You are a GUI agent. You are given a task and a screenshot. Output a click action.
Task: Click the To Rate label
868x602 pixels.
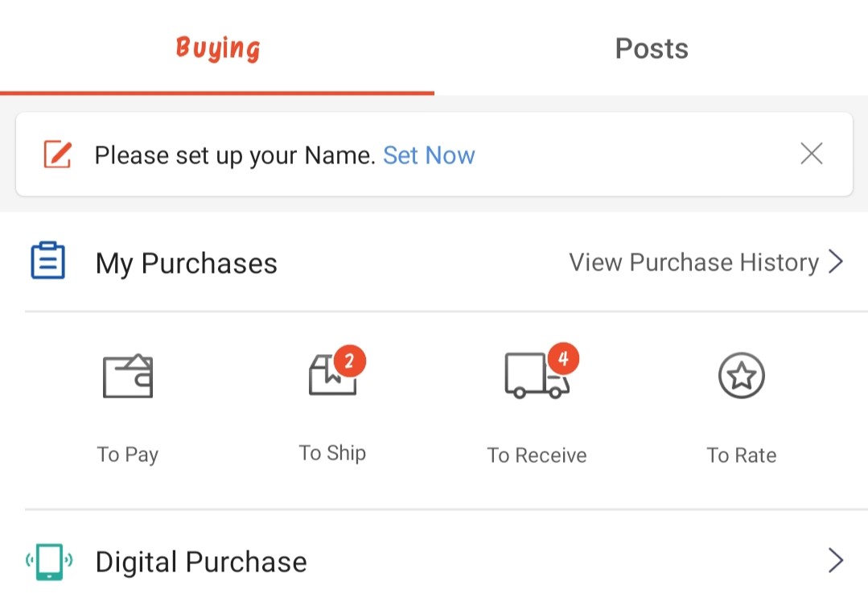[741, 456]
